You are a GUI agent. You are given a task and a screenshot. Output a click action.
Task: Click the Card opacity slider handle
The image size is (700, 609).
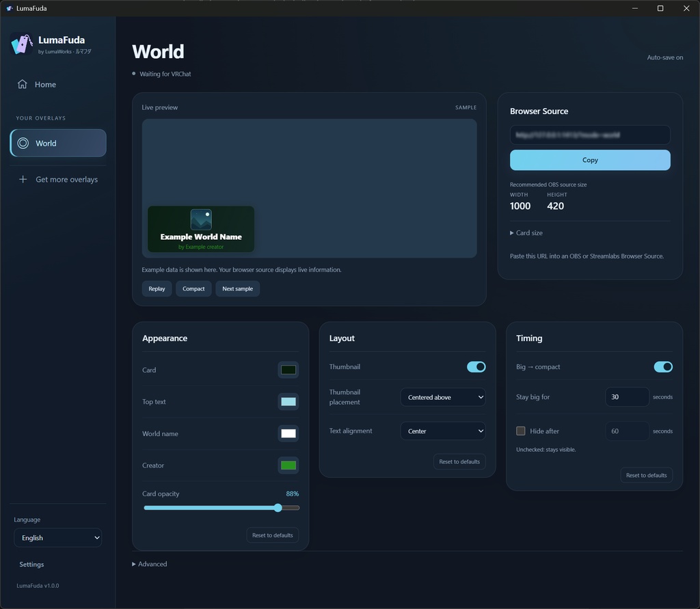point(278,508)
